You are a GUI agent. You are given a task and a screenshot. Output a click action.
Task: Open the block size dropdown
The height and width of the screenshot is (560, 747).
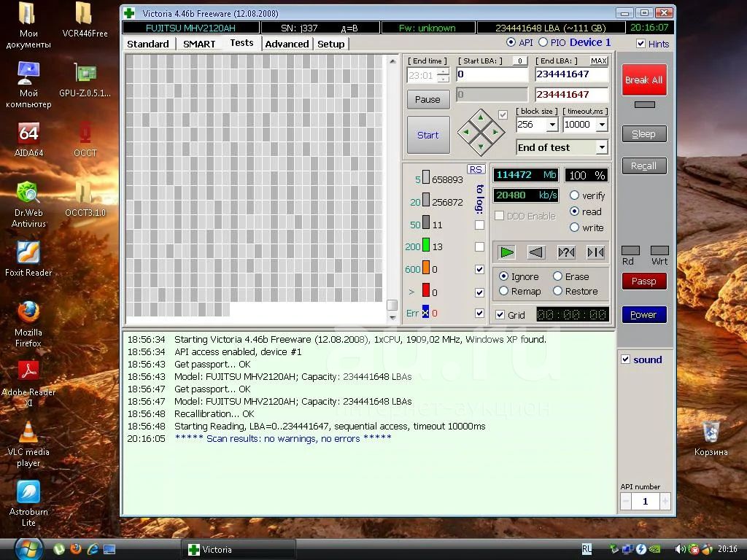pos(552,125)
